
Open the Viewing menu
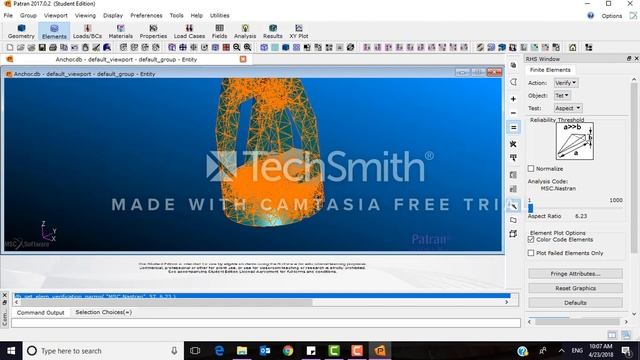click(85, 16)
